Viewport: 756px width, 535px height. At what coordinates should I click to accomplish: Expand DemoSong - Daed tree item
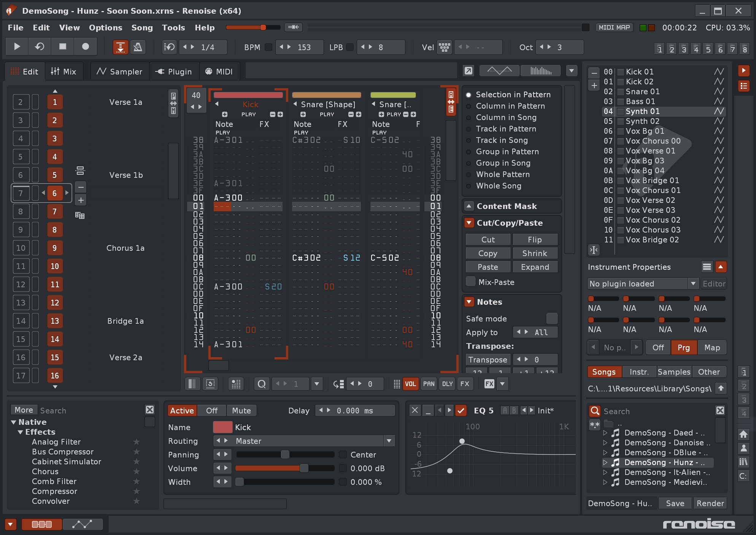coord(605,433)
